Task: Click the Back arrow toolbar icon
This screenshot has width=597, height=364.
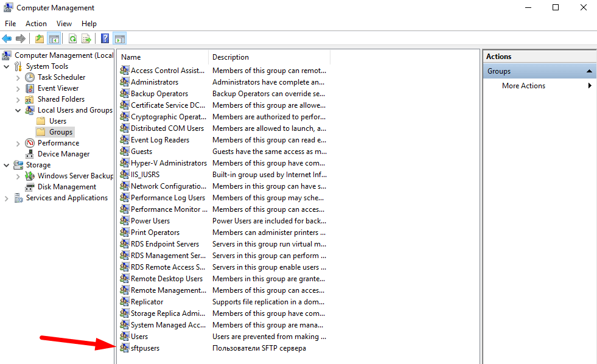Action: (x=7, y=38)
